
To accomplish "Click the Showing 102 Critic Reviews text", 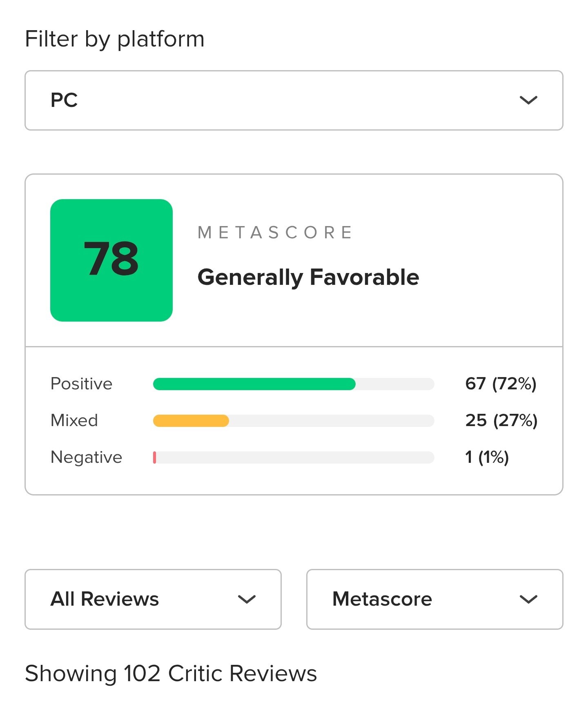I will click(x=171, y=673).
